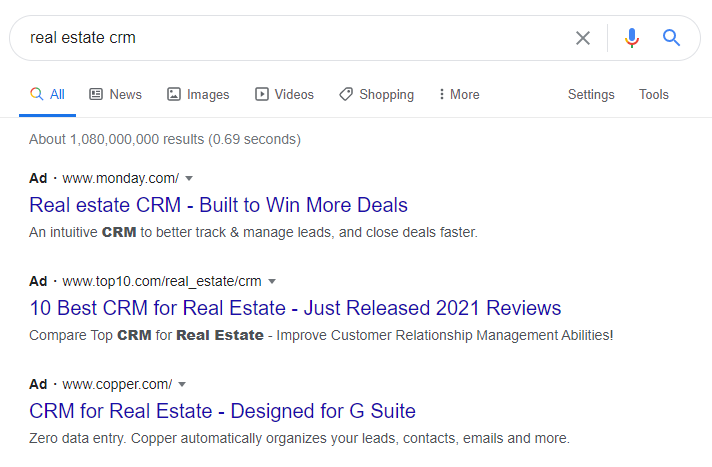
Task: Open "Real estate CRM - Built to Win More Deals"
Action: point(219,206)
